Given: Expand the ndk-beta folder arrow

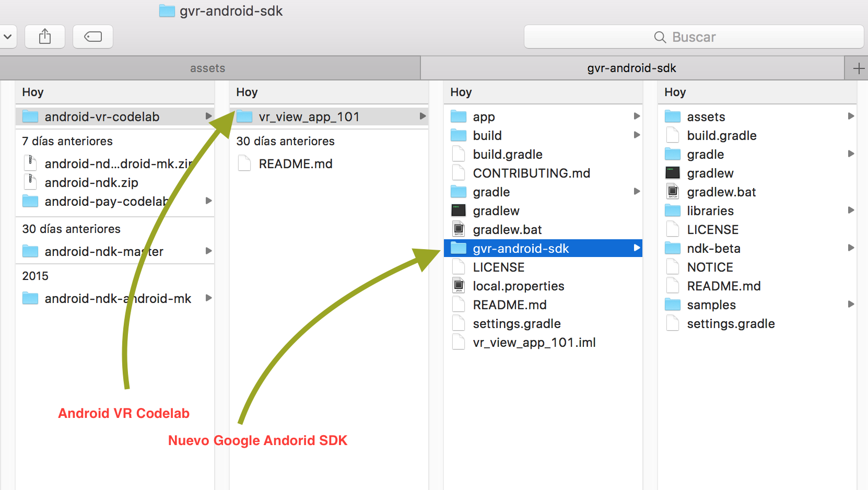Looking at the screenshot, I should [851, 248].
